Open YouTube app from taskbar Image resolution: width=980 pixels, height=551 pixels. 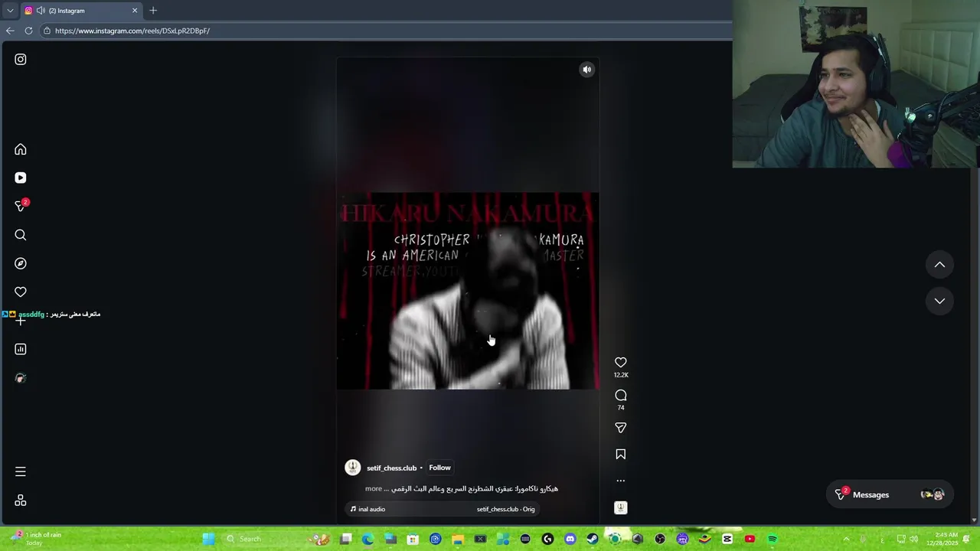[750, 539]
